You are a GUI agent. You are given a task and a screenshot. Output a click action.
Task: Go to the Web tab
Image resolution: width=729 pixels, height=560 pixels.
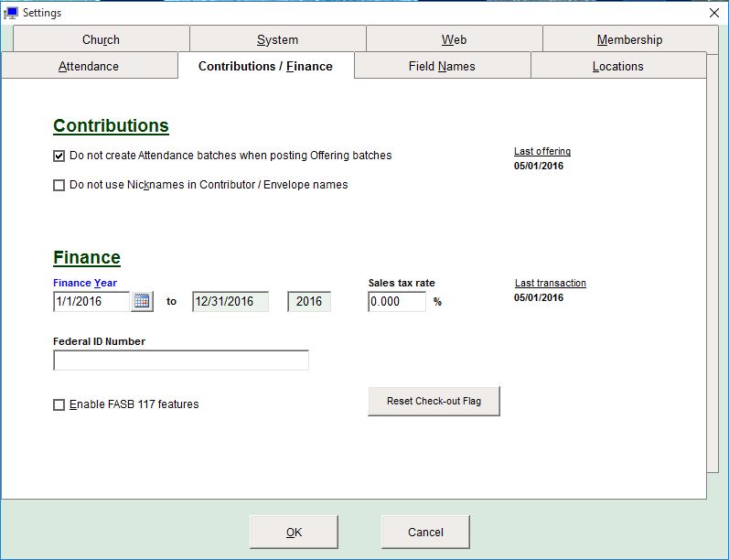(454, 39)
